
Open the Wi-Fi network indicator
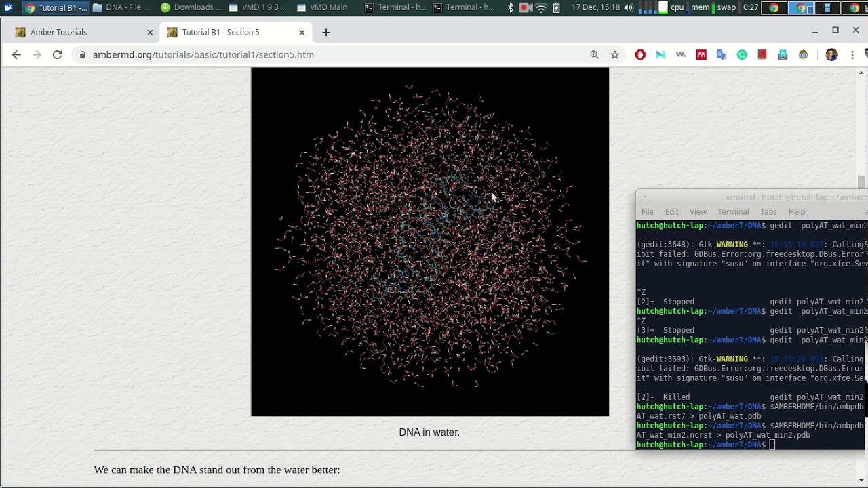point(541,7)
